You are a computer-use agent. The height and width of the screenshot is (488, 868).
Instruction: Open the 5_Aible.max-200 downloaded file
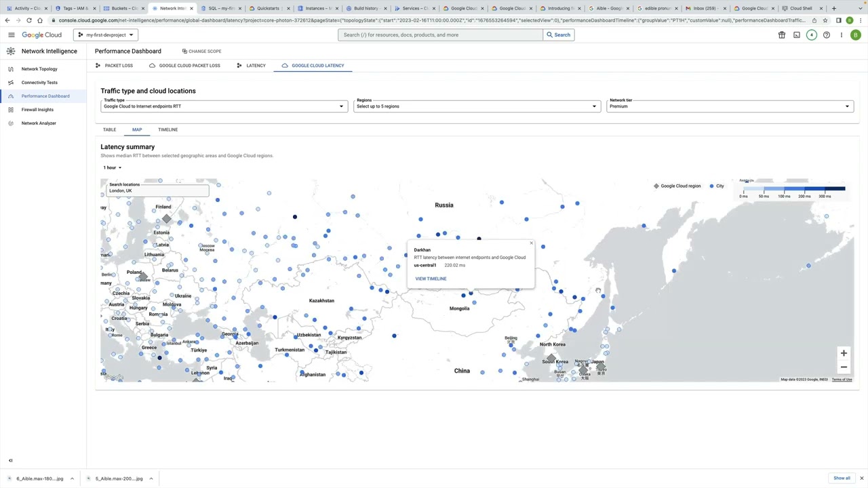pyautogui.click(x=119, y=479)
